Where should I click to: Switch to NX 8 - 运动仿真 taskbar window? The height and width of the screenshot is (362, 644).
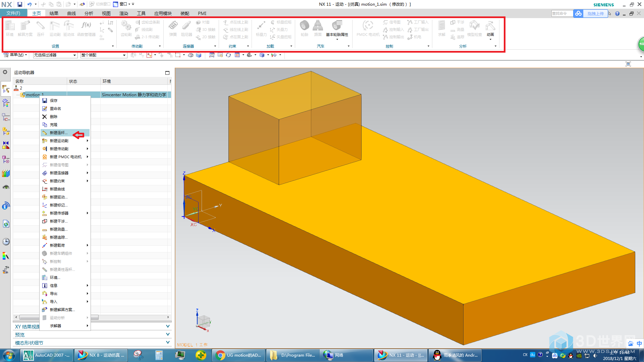pyautogui.click(x=101, y=355)
